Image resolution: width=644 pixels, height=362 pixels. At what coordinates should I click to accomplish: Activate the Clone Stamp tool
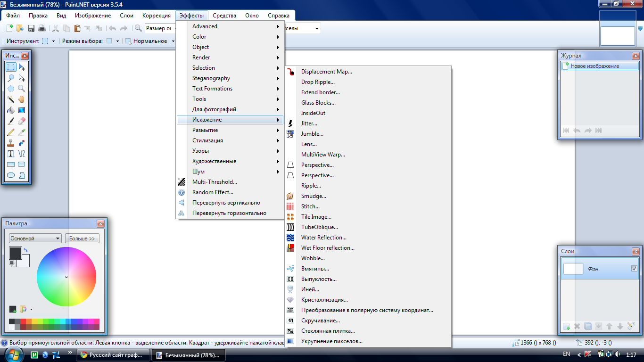pyautogui.click(x=11, y=143)
